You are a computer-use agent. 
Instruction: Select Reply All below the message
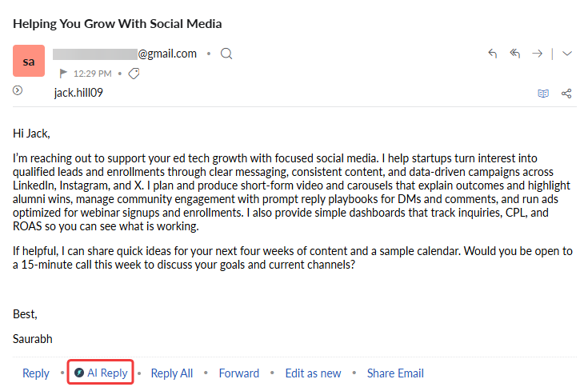172,373
